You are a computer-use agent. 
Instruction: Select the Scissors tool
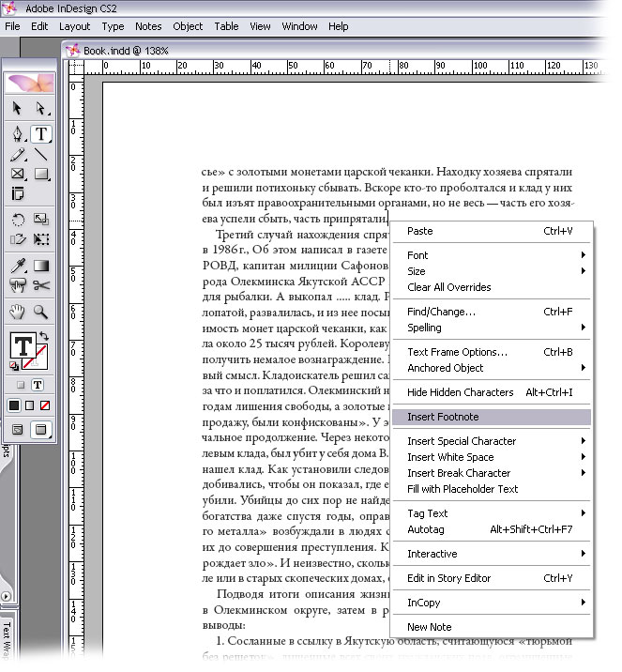(41, 285)
